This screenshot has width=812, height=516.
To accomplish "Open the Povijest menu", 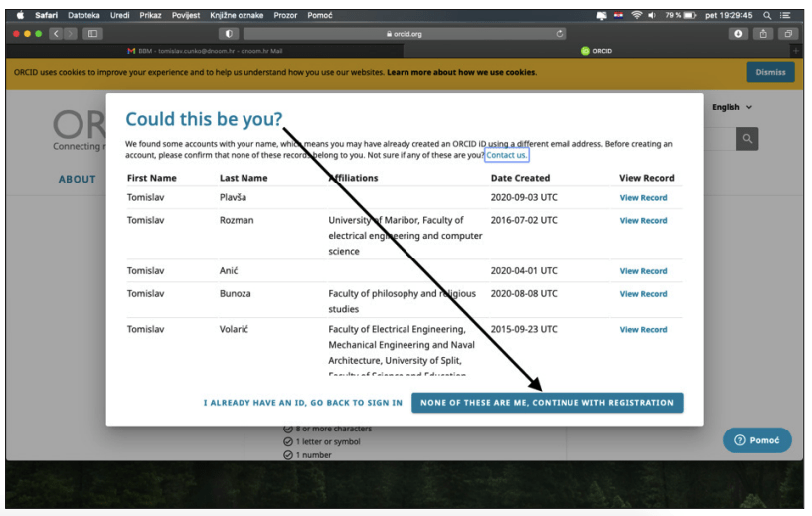I will [186, 15].
